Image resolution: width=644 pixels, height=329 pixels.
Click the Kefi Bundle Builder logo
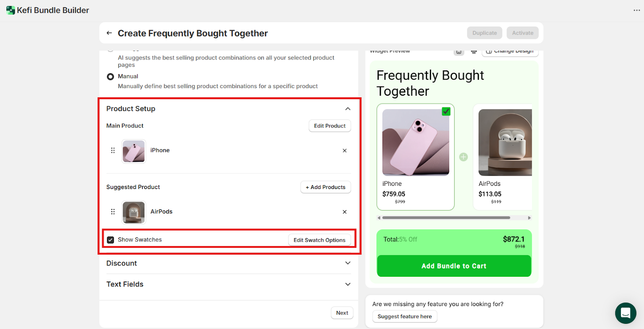(x=10, y=10)
